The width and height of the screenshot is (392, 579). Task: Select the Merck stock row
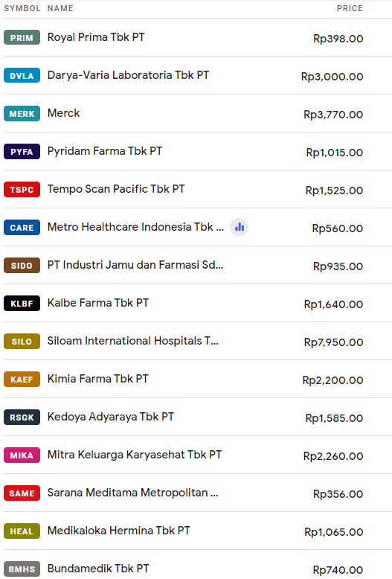(x=198, y=113)
